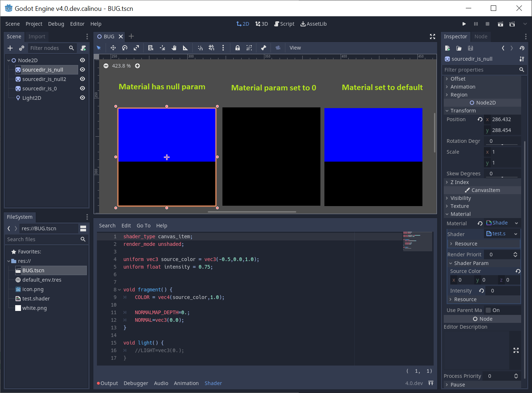Open the Debug menu
Screen dimensions: 532x393
[56, 24]
